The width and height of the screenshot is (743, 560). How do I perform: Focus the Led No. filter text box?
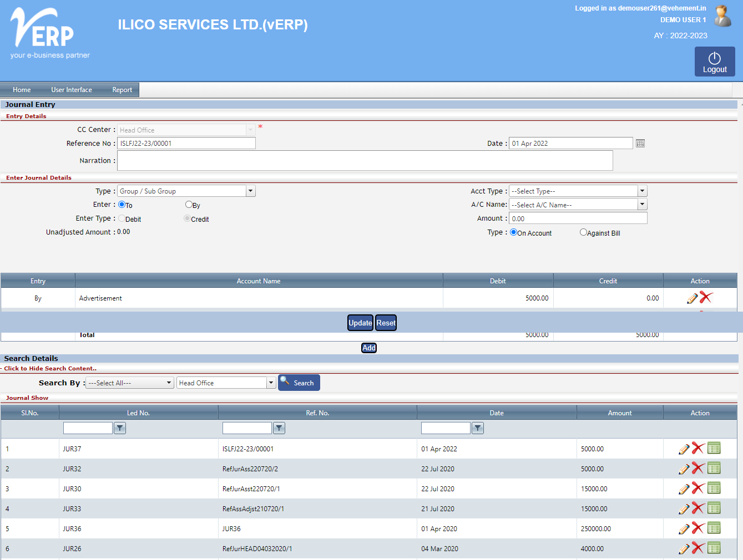click(x=88, y=428)
